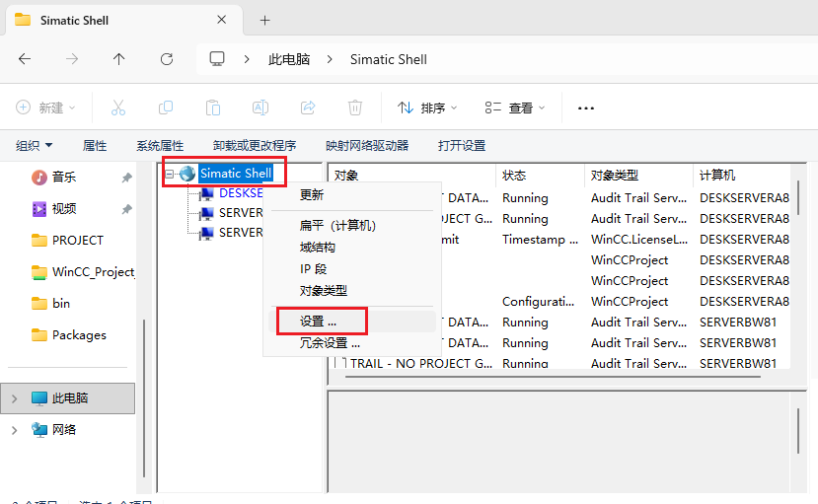Click chevron before 此电脑 in address bar

(247, 59)
